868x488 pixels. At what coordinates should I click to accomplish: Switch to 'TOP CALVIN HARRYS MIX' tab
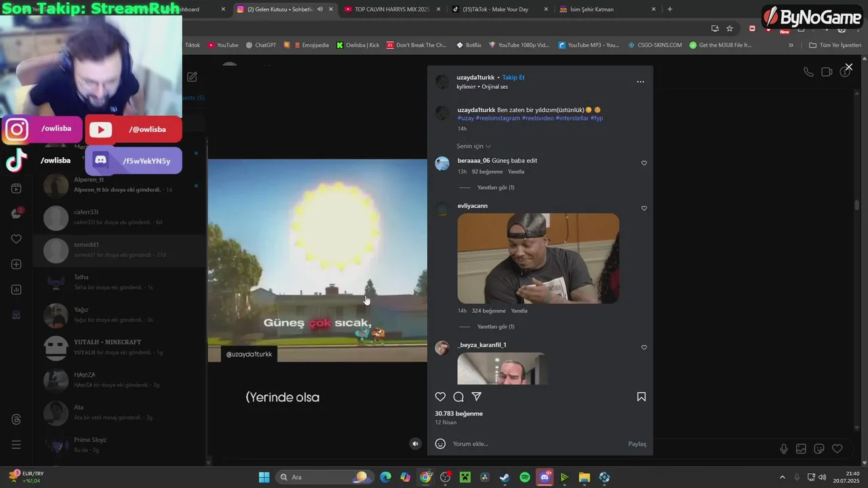[393, 9]
